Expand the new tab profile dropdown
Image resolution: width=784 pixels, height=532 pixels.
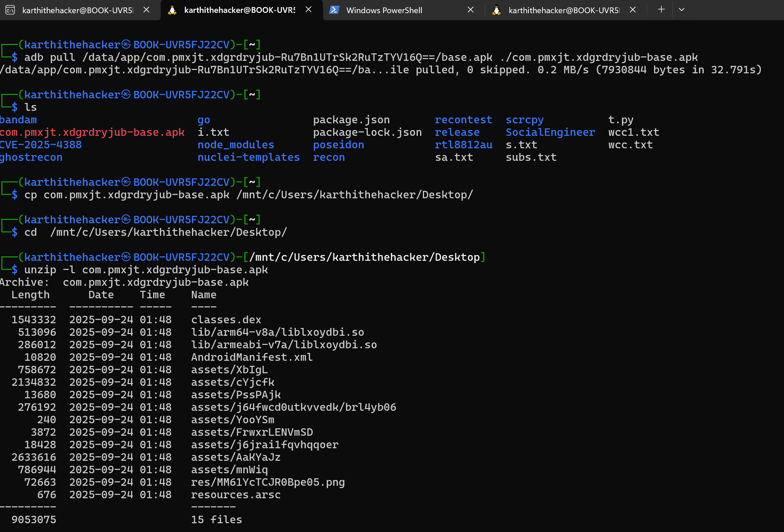pos(682,9)
